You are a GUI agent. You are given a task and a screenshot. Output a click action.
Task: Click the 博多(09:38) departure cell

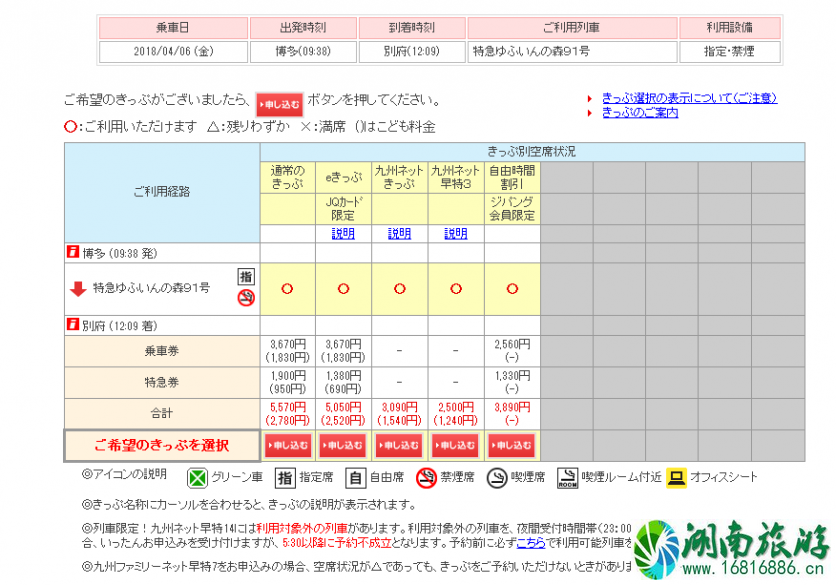[303, 52]
